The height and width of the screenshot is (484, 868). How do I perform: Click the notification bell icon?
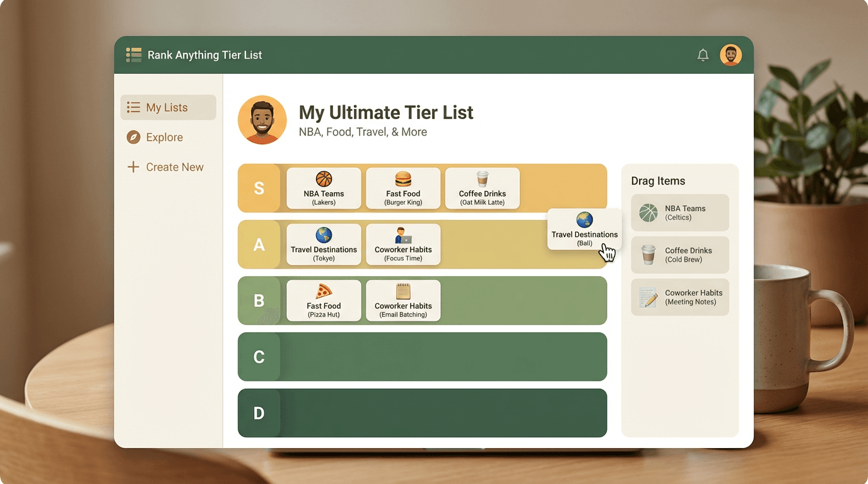click(703, 55)
